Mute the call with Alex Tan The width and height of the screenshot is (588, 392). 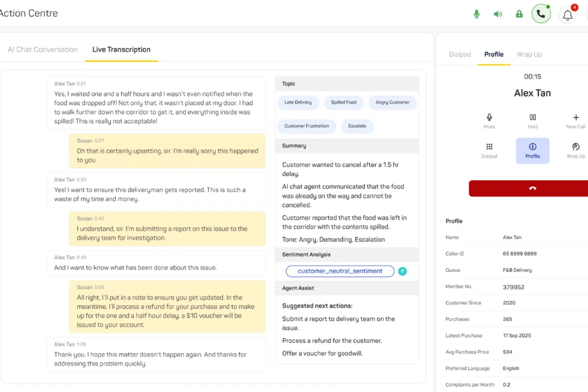click(489, 121)
